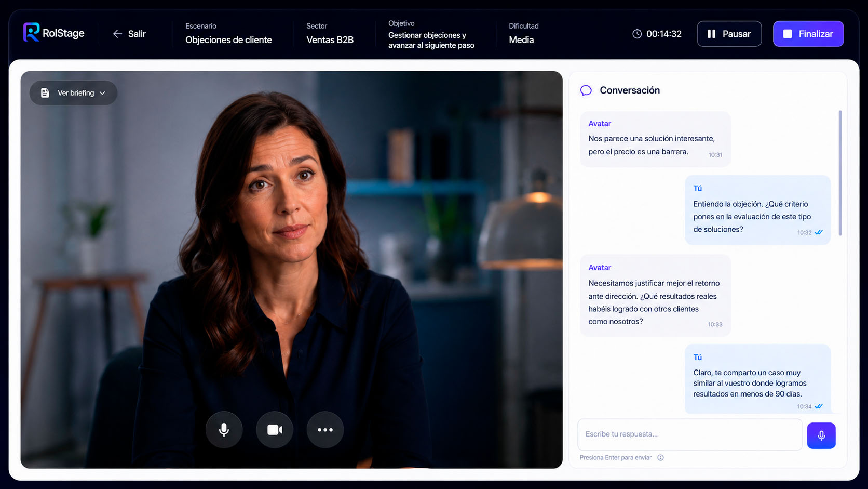This screenshot has width=868, height=489.
Task: Toggle the camera on the video panel
Action: 275,430
